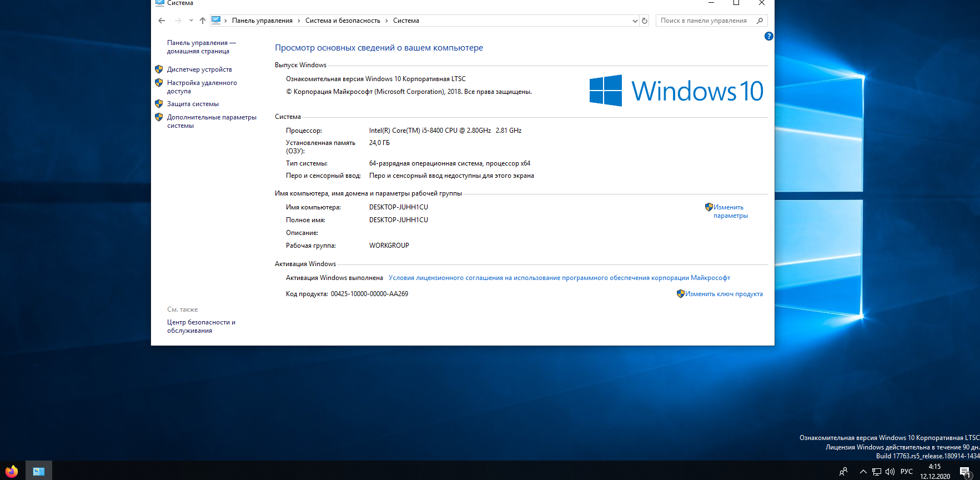The width and height of the screenshot is (980, 480).
Task: Go back with the left arrow
Action: click(x=162, y=21)
